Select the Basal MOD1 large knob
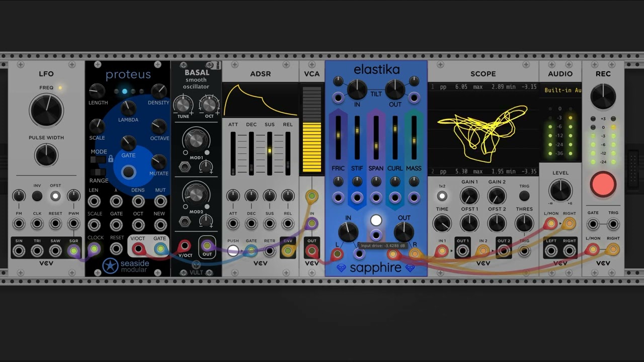This screenshot has height=362, width=644. click(x=196, y=139)
